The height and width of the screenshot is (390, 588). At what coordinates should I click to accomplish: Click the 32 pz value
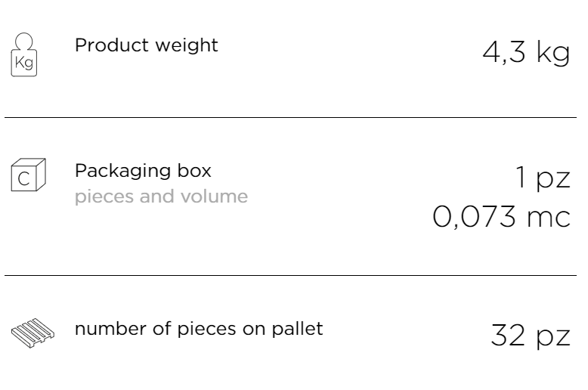(531, 336)
